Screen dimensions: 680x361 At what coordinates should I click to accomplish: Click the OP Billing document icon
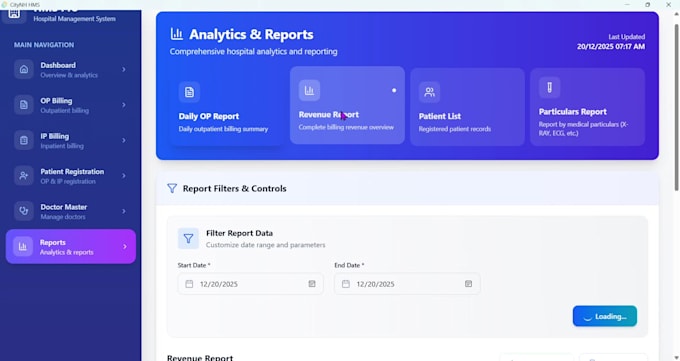(x=24, y=105)
